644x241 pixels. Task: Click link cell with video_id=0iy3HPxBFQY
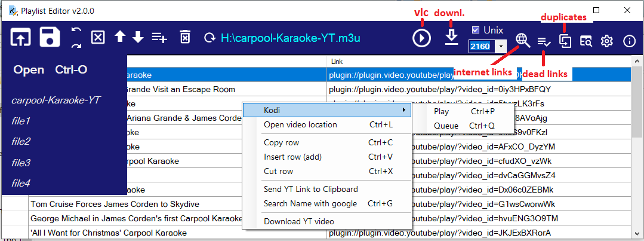[x=479, y=89]
